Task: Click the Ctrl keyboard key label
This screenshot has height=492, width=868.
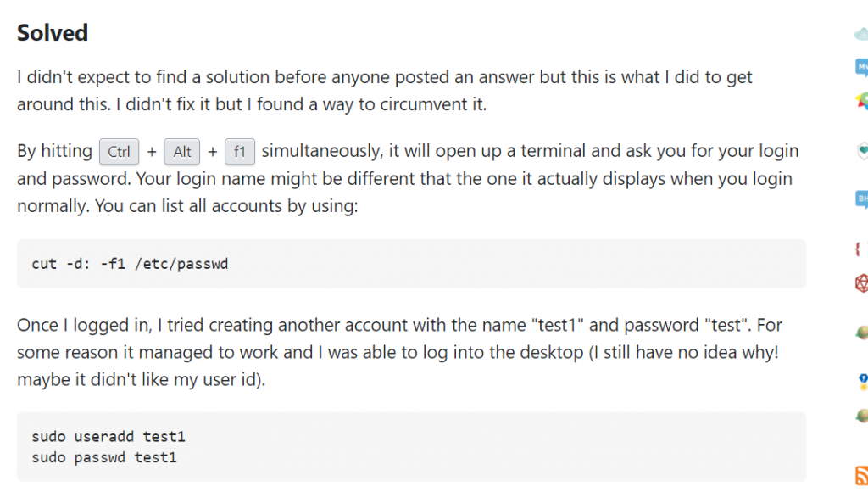Action: pos(119,151)
